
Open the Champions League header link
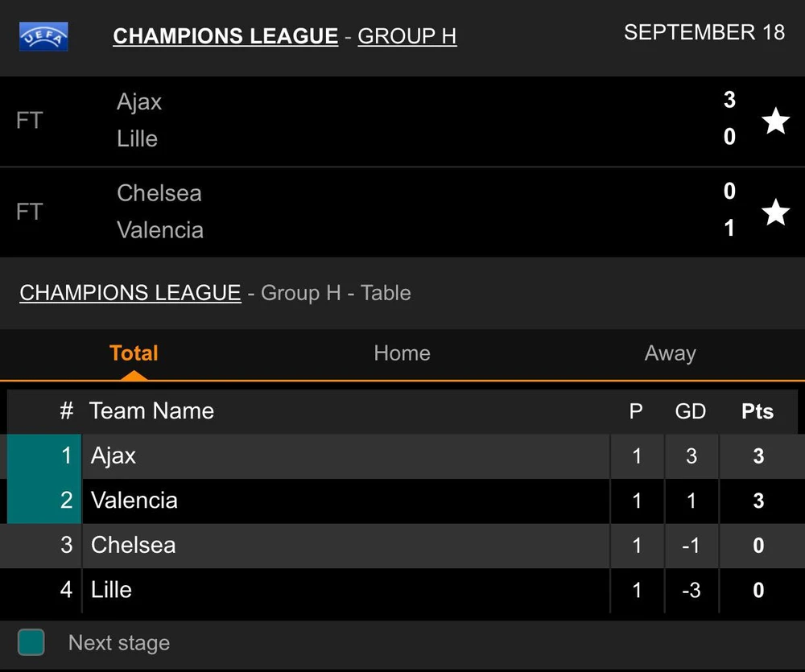point(225,36)
